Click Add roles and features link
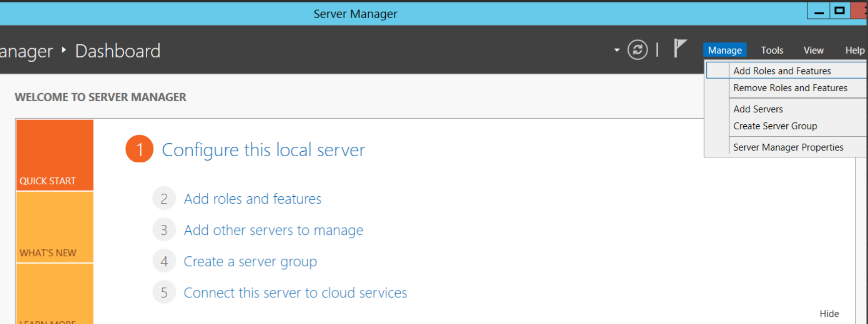This screenshot has height=324, width=868. click(x=252, y=199)
